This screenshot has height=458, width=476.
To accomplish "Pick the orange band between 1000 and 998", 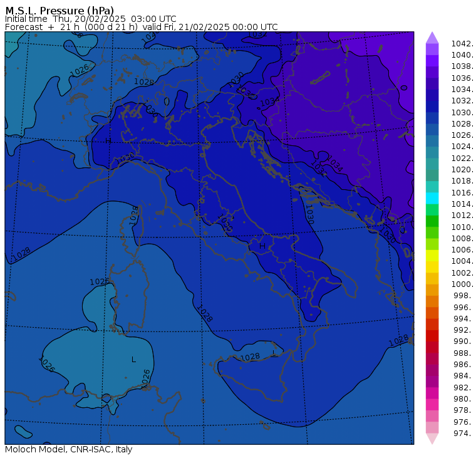I will click(432, 290).
